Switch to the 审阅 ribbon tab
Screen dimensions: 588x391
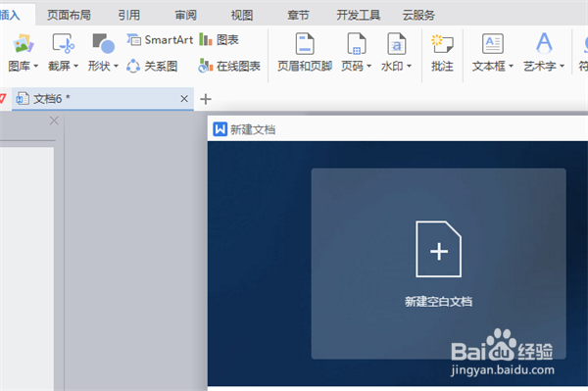point(185,15)
